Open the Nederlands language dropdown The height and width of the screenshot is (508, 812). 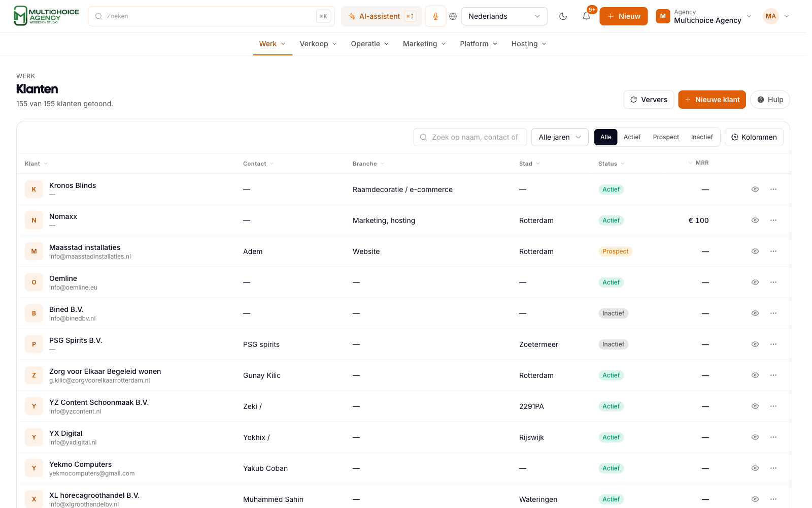(x=504, y=16)
